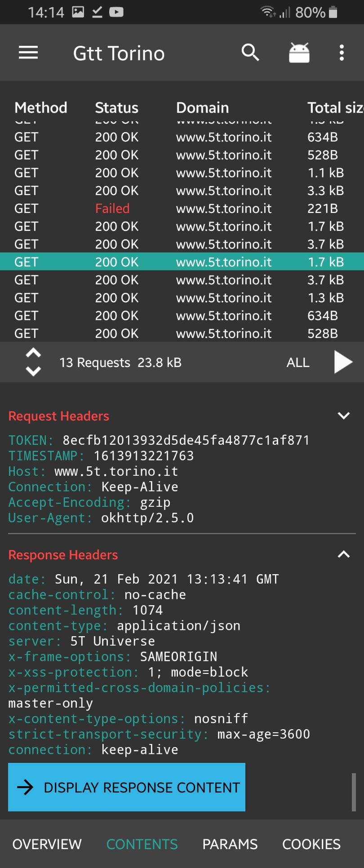Open the hamburger navigation menu
The image size is (364, 868).
28,53
